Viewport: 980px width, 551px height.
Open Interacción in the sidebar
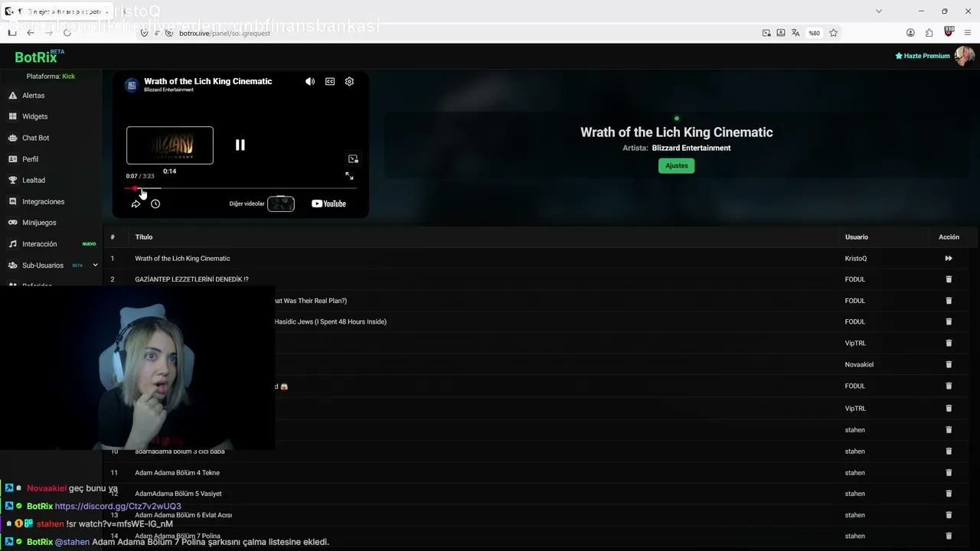(x=39, y=244)
